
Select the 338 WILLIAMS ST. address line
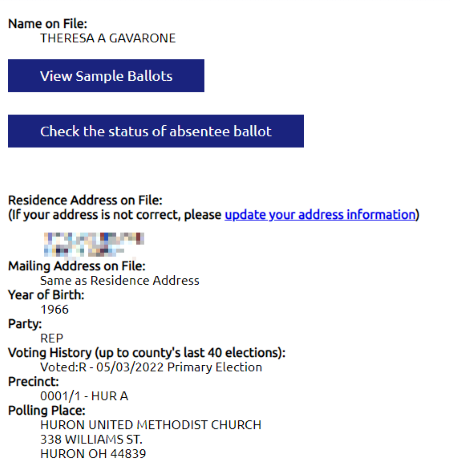tap(91, 439)
